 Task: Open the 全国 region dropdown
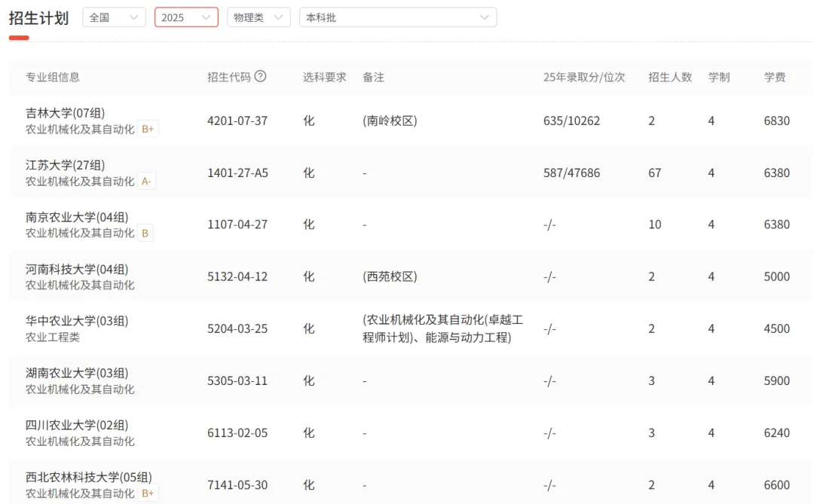click(115, 17)
